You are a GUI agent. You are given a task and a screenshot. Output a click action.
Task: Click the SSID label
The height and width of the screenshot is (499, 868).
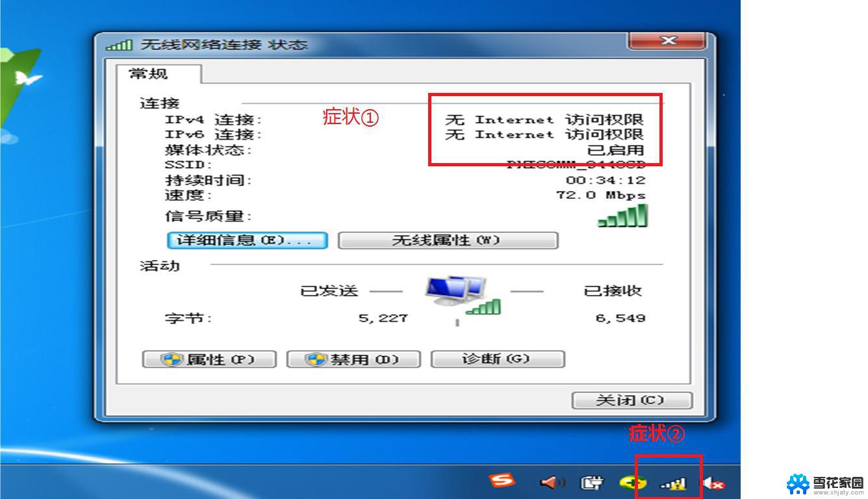[188, 165]
